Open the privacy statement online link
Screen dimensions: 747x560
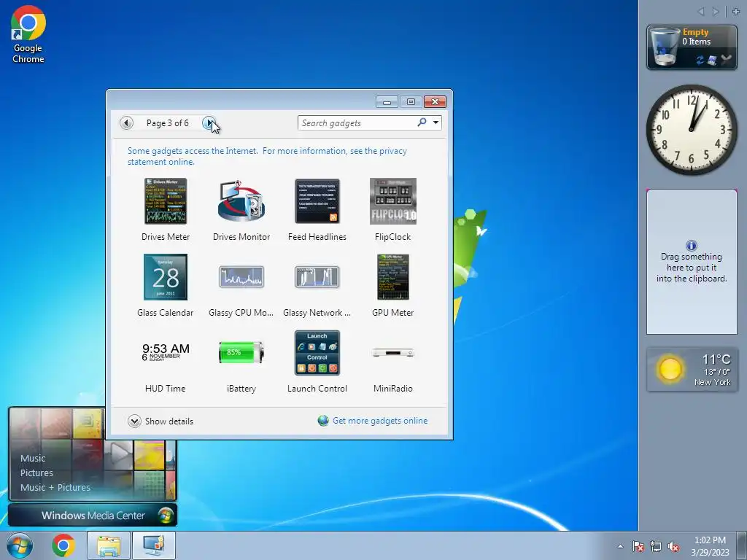[x=267, y=156]
